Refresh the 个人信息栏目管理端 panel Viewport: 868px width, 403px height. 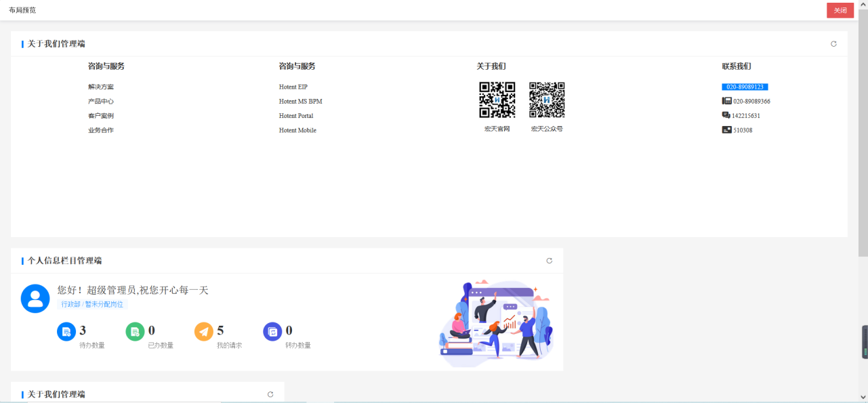[x=549, y=261]
